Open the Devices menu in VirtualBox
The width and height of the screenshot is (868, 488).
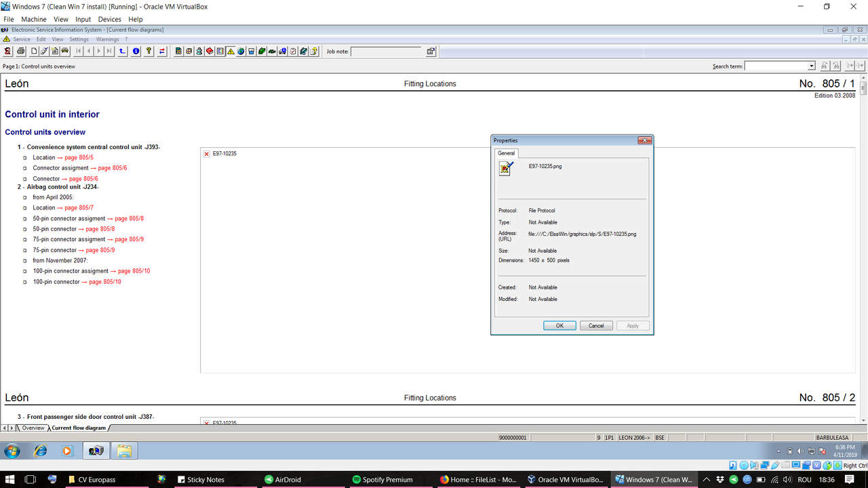tap(109, 20)
